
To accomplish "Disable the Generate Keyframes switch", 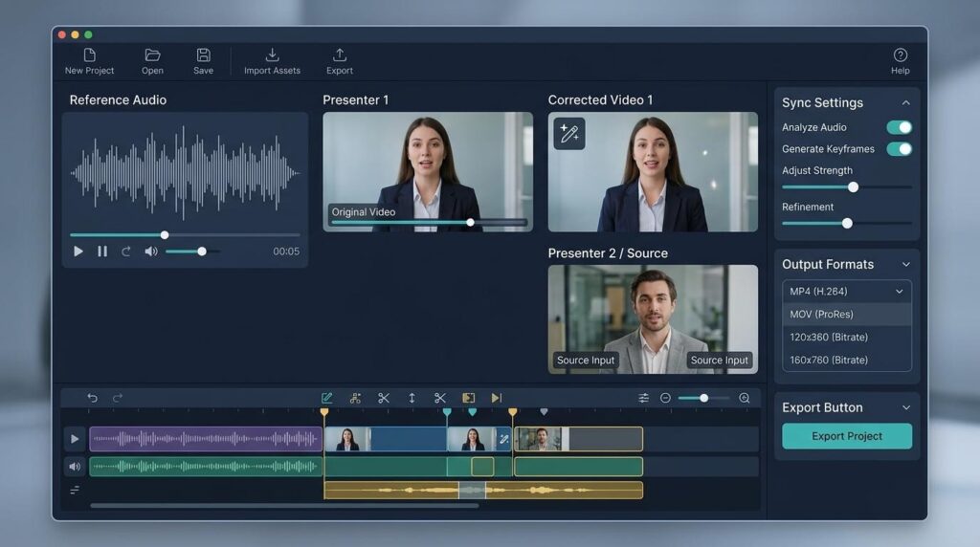I will 899,149.
